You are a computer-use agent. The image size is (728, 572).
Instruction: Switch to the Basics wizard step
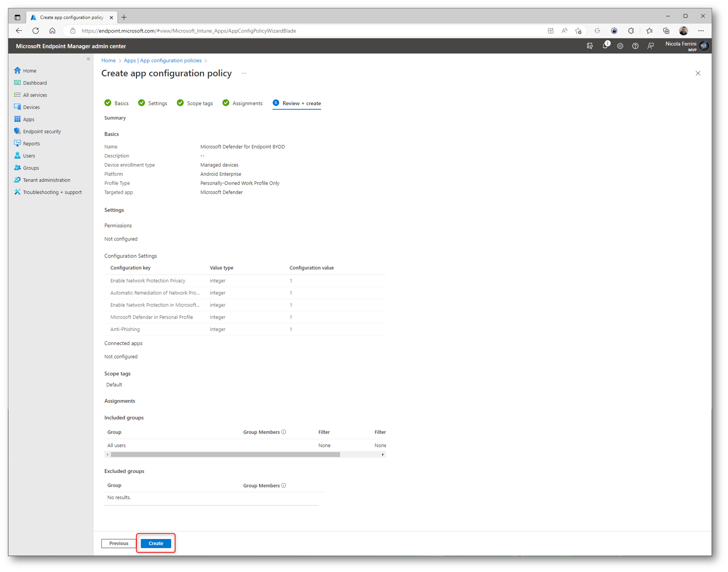tap(117, 103)
